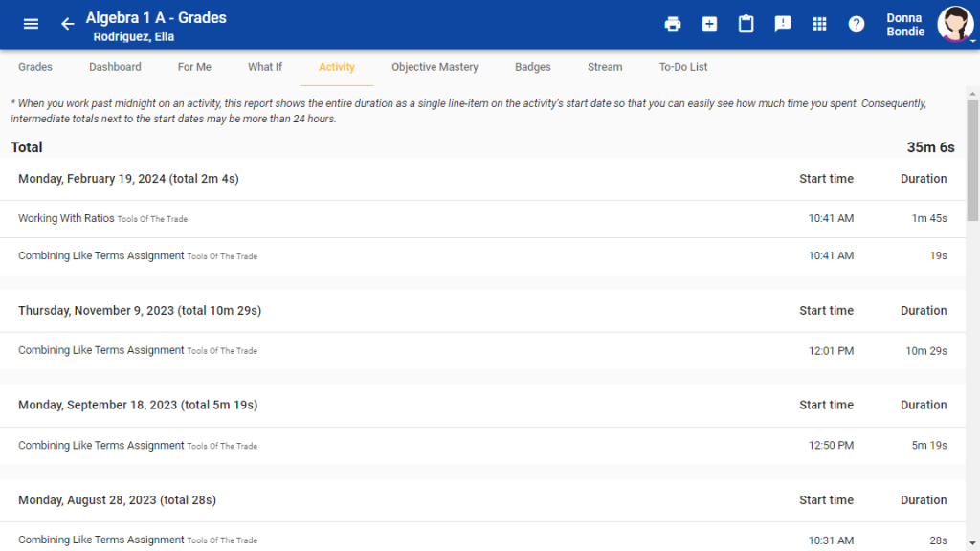Image resolution: width=980 pixels, height=551 pixels.
Task: Switch to the Objective Mastery tab
Action: [x=434, y=67]
